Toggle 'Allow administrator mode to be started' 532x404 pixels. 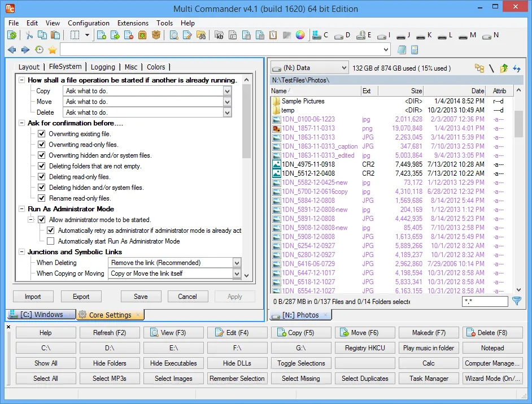(x=41, y=220)
